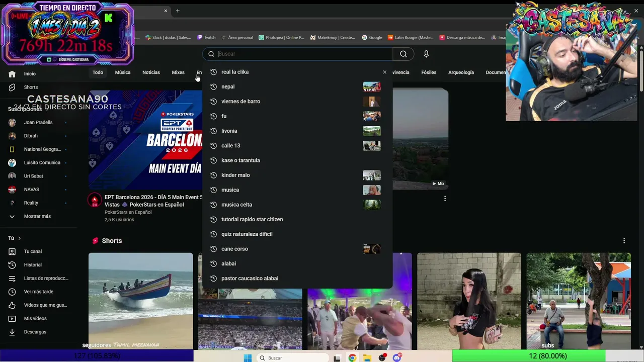Expand the Tú section chevron
This screenshot has width=644, height=362.
(x=20, y=238)
